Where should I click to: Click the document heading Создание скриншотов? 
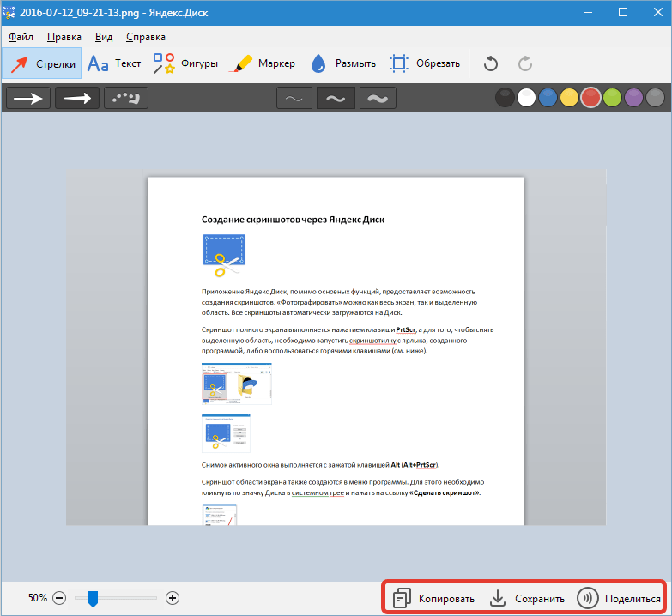[293, 220]
